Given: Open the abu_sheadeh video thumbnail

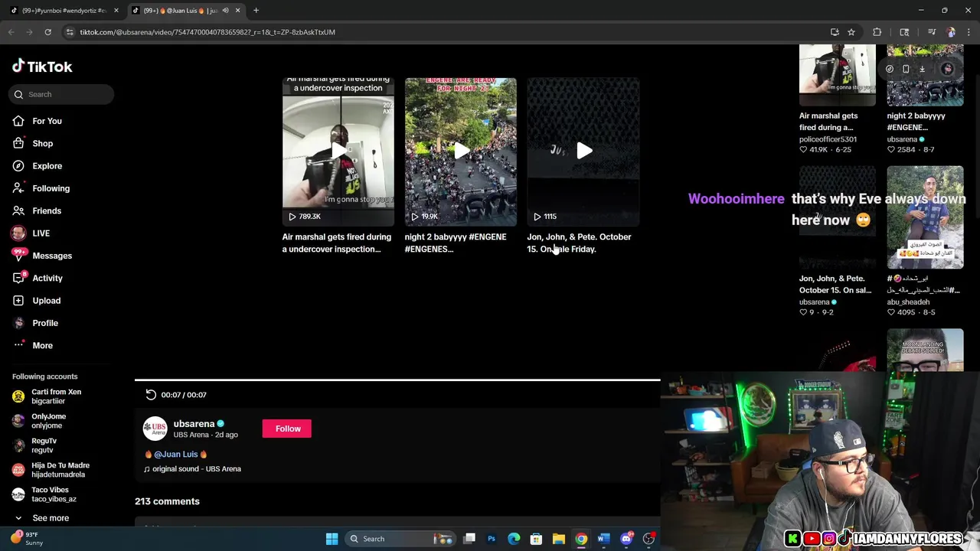Looking at the screenshot, I should click(925, 217).
